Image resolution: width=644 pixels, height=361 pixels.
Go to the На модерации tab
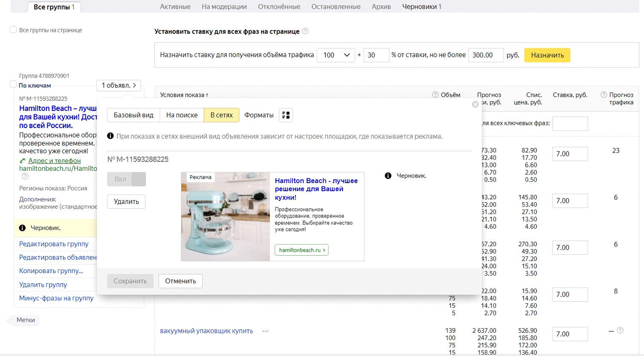[224, 7]
